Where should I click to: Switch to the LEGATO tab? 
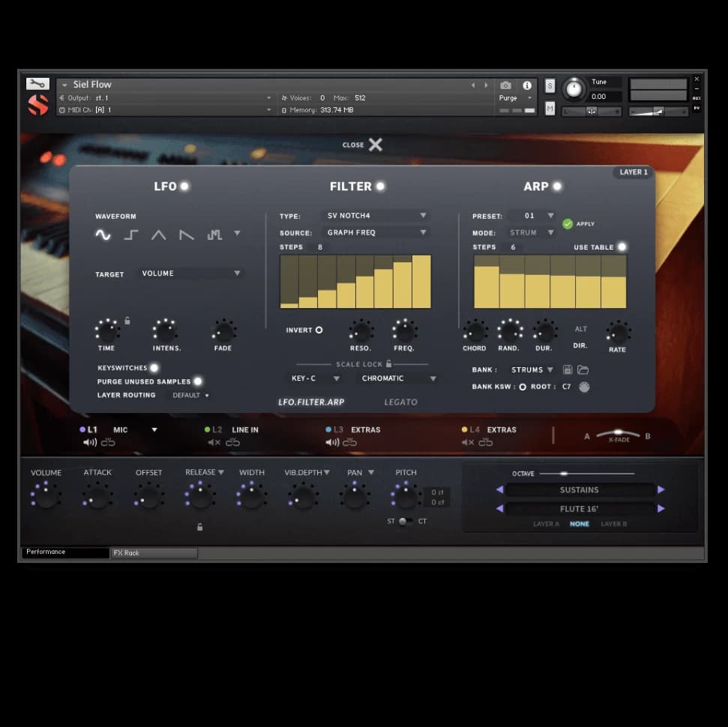click(x=400, y=402)
